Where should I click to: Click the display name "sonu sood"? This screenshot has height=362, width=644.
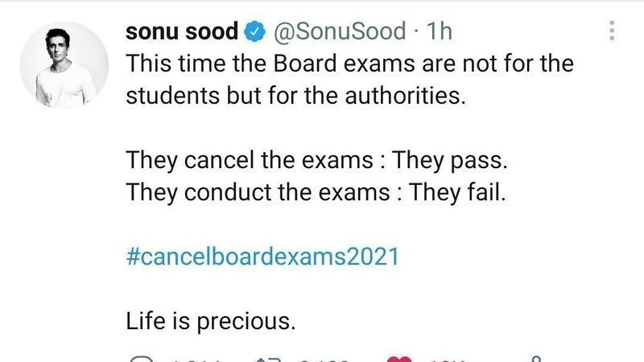(x=182, y=31)
